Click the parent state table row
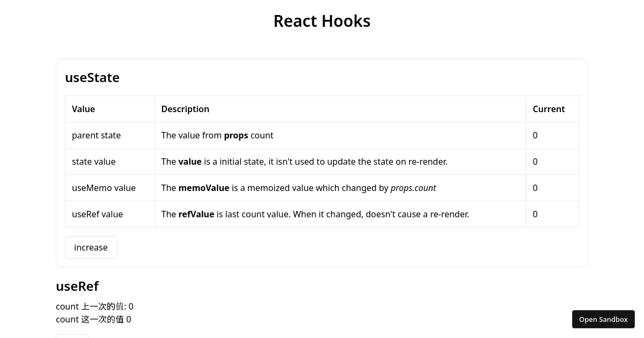Viewport: 644px width, 338px height. [x=97, y=135]
